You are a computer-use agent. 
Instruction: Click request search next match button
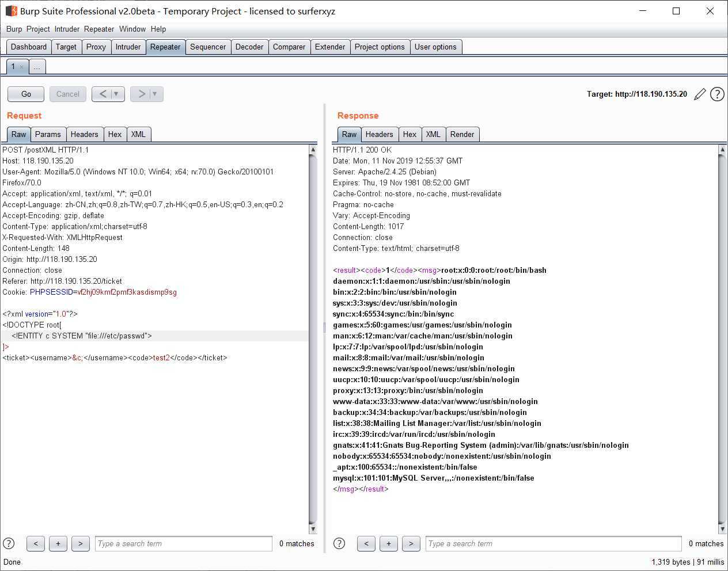tap(81, 543)
